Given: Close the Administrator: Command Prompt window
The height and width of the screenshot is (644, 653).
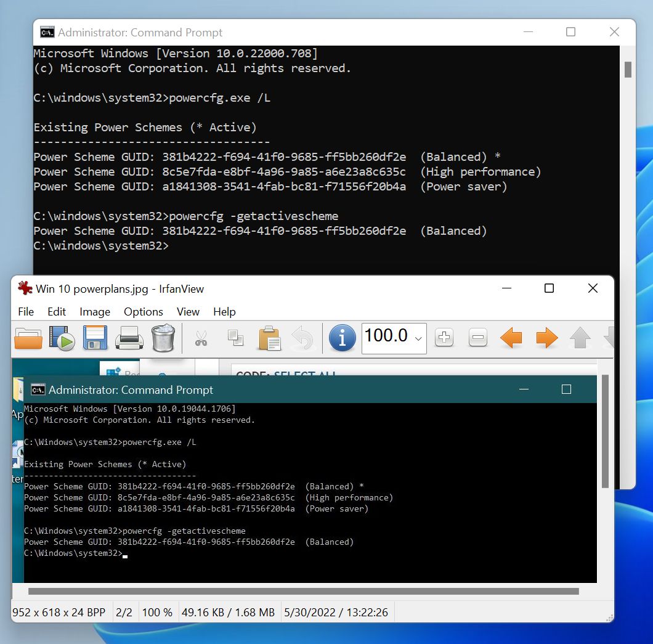Looking at the screenshot, I should coord(614,32).
